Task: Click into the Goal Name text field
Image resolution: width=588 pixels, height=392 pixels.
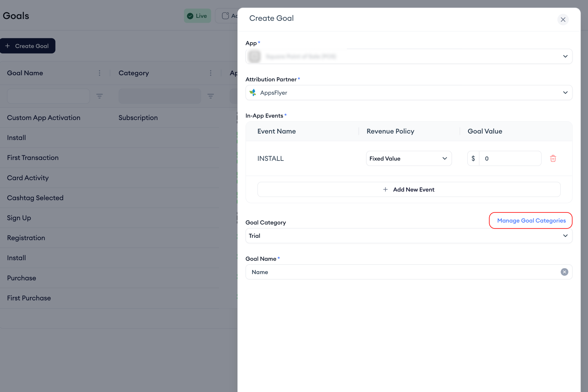Action: 402,272
